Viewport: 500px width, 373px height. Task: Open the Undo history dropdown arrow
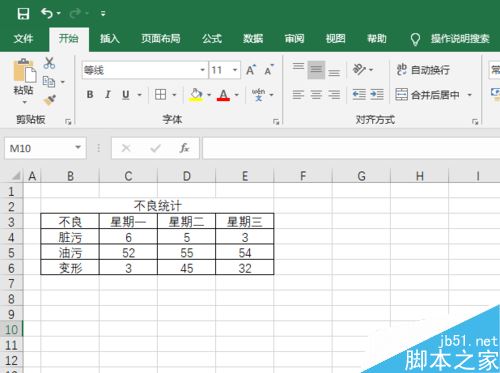click(x=59, y=13)
